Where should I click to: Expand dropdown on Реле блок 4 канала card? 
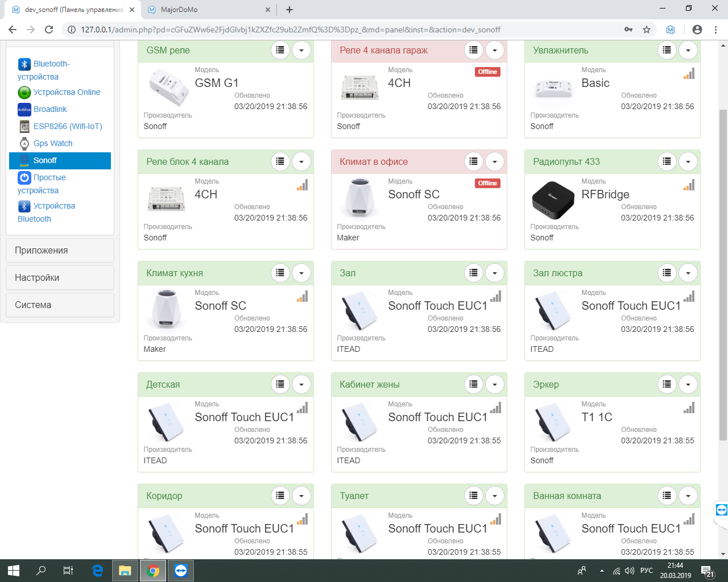[x=301, y=161]
